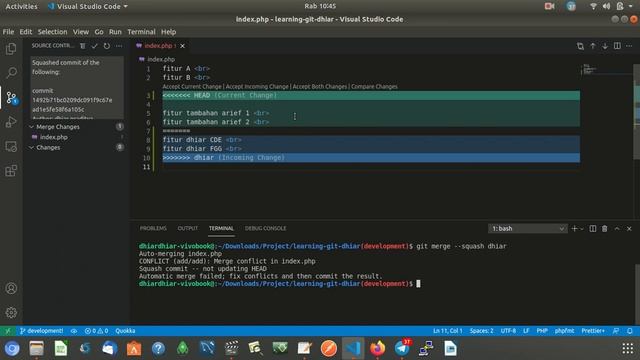Close the index.php editor tab
The width and height of the screenshot is (640, 360).
[182, 46]
